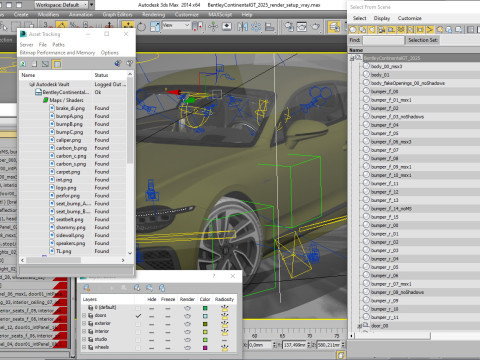Click the Table View icon in Asset Tracking
Screen dimensions: 480x360
(57, 63)
